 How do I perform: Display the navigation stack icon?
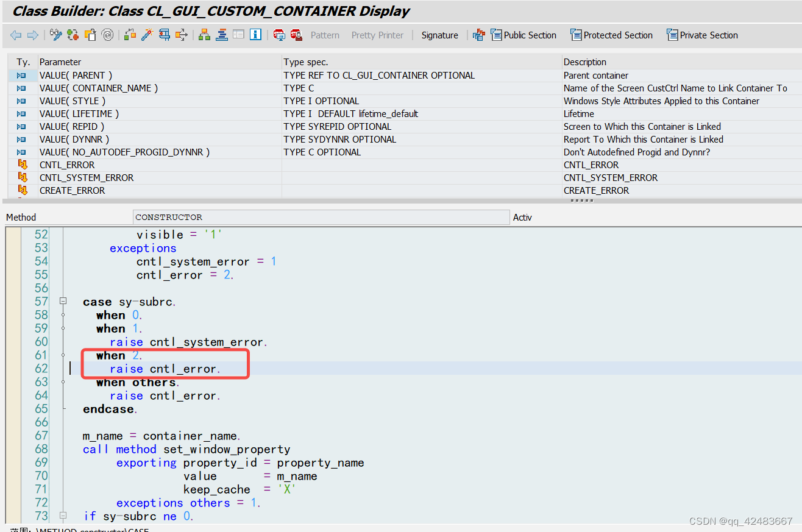point(221,35)
